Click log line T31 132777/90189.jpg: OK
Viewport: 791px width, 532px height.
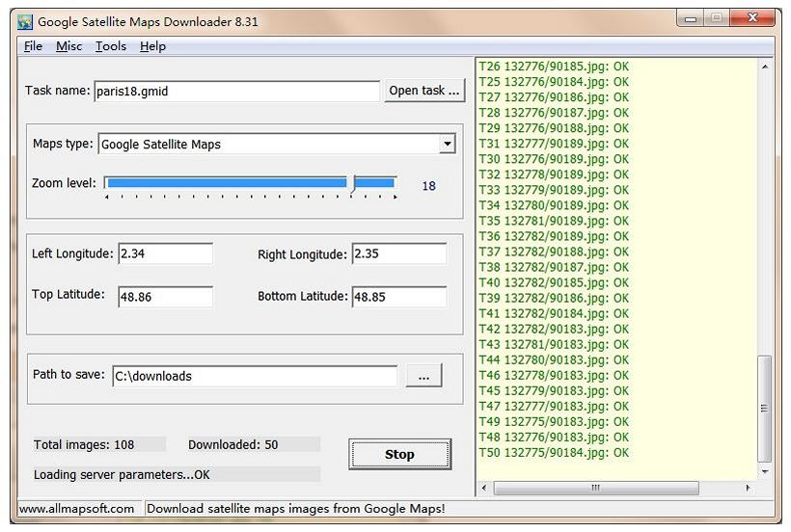[x=554, y=144]
